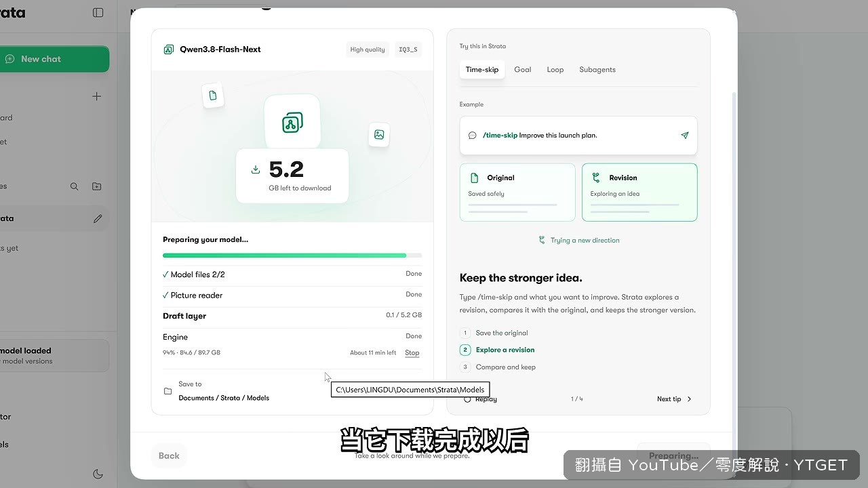Viewport: 868px width, 488px height.
Task: Show the Subagents tab
Action: coord(597,70)
